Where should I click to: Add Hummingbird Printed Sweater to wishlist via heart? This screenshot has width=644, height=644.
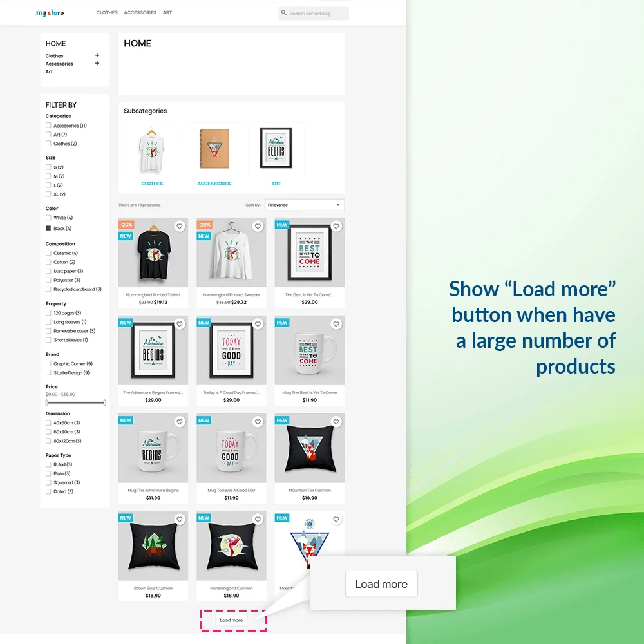tap(258, 226)
